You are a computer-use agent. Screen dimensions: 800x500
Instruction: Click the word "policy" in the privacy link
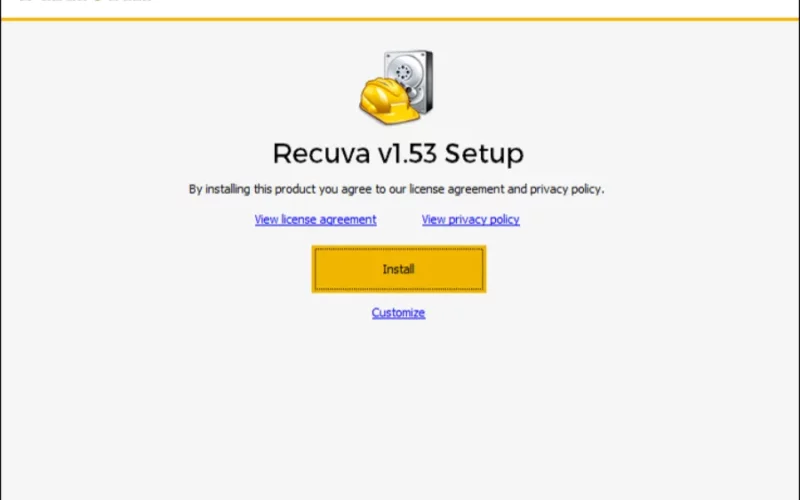[502, 220]
